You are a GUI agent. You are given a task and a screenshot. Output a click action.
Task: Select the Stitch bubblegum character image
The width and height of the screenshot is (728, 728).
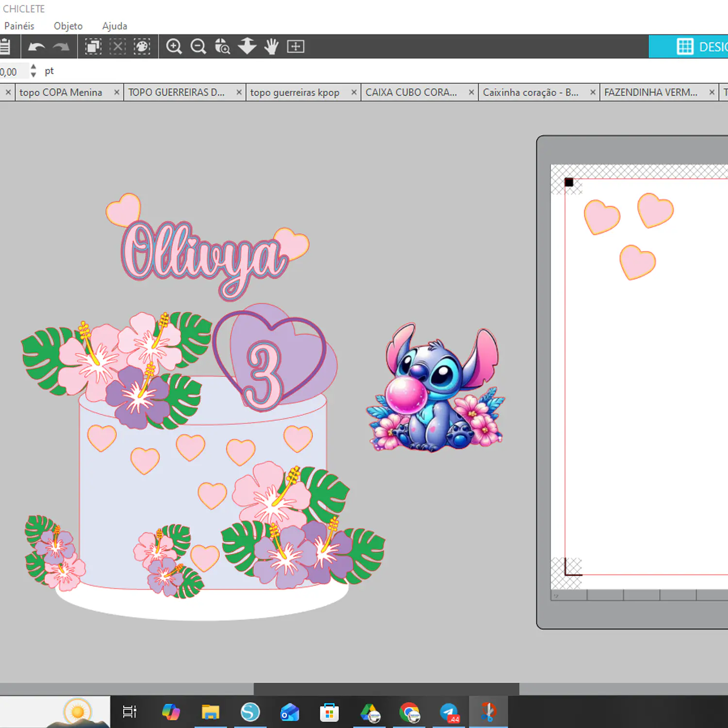(436, 388)
